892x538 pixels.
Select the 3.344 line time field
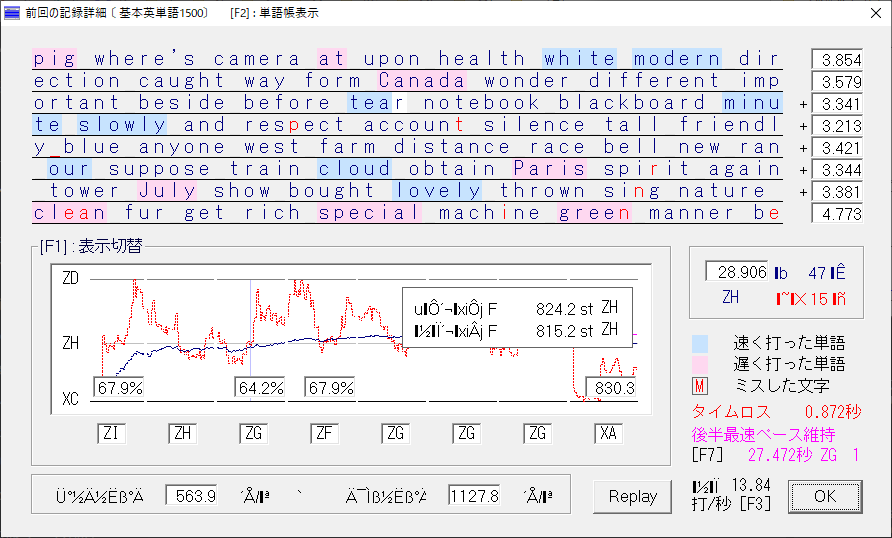pos(837,169)
